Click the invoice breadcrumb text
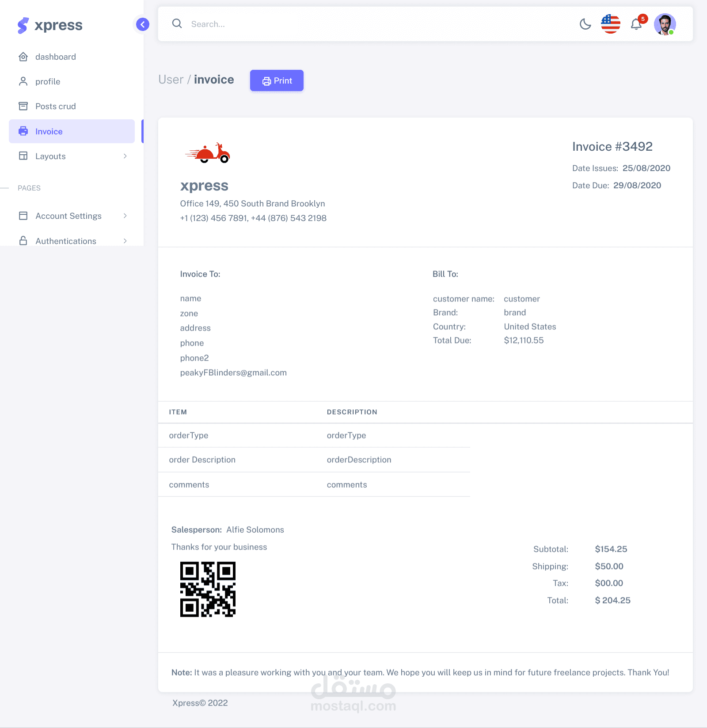Image resolution: width=707 pixels, height=728 pixels. click(214, 80)
